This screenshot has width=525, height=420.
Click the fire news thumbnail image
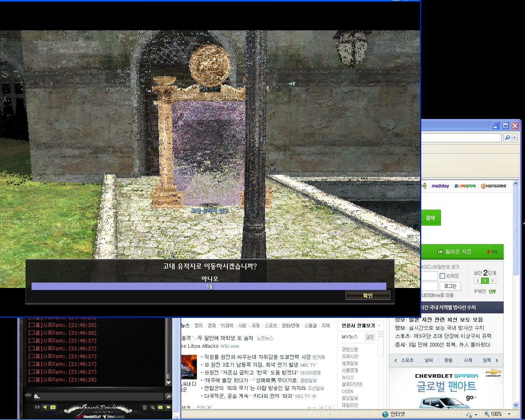[x=189, y=367]
